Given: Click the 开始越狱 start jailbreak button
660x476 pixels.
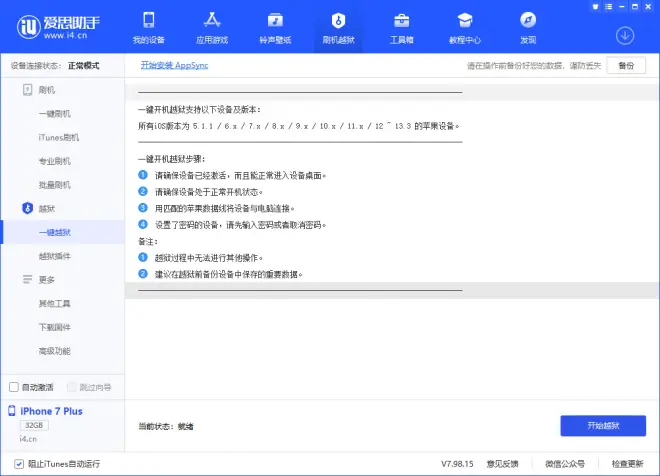Looking at the screenshot, I should tap(603, 425).
